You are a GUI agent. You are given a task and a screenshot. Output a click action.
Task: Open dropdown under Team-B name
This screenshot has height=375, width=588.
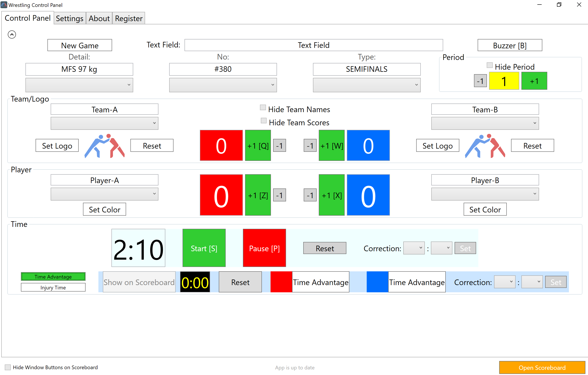485,123
